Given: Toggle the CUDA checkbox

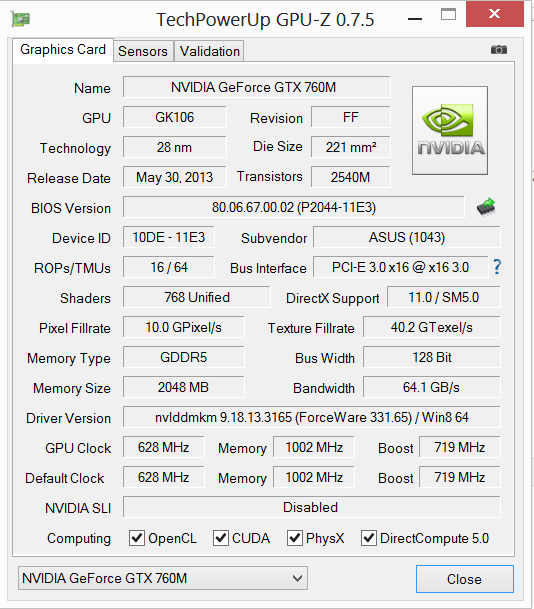Looking at the screenshot, I should point(221,538).
